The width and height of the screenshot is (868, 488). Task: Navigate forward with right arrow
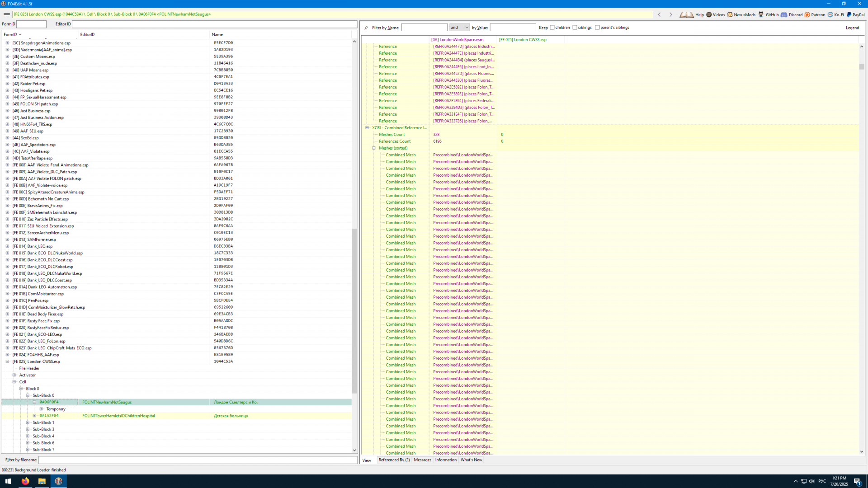point(670,14)
